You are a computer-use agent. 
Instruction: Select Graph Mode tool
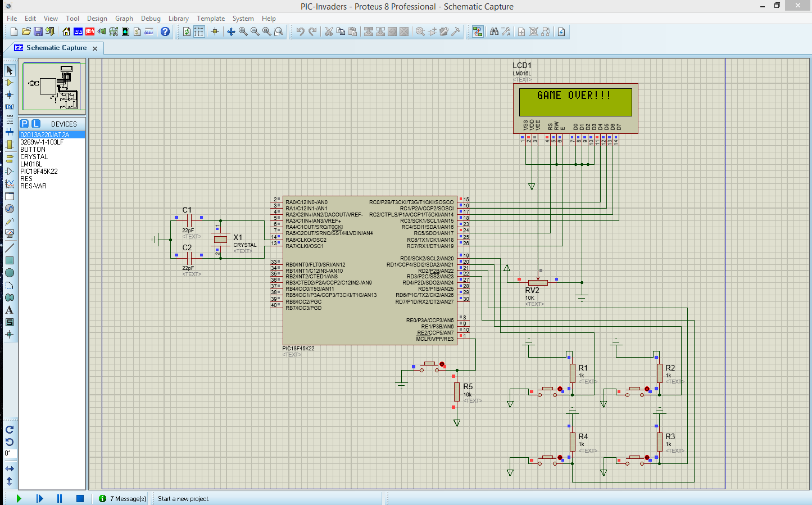coord(10,184)
